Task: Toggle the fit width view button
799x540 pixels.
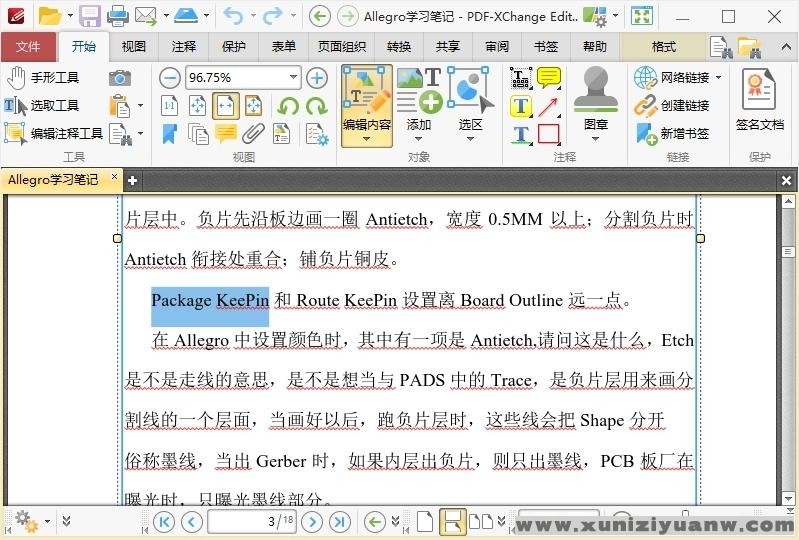Action: click(226, 106)
